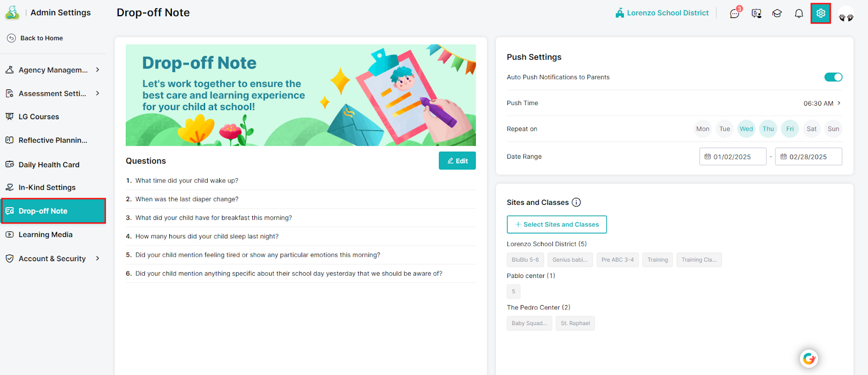Click the Google assistant floating icon
Screen dimensions: 868x375
click(x=809, y=358)
